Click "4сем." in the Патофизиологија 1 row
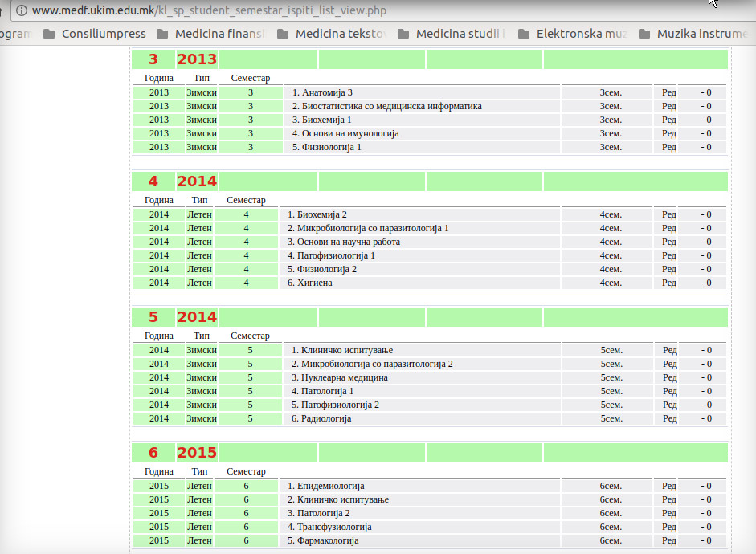756x554 pixels. [611, 255]
